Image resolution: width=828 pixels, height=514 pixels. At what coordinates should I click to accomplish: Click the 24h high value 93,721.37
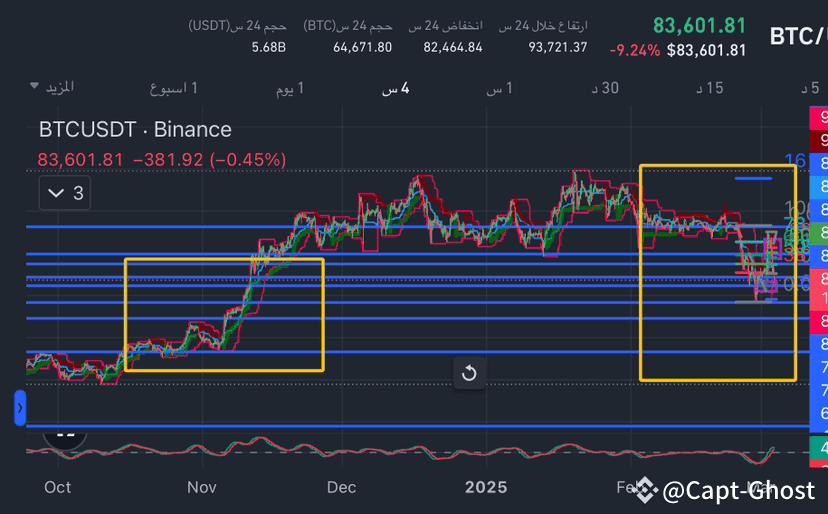point(558,48)
